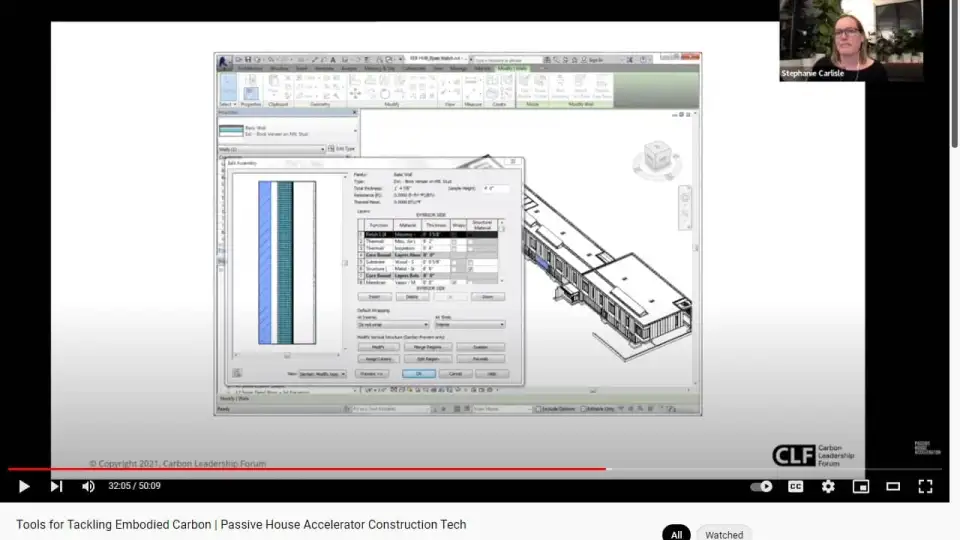Click Cancel in the Edit Assembly dialog
The width and height of the screenshot is (960, 540).
(455, 373)
